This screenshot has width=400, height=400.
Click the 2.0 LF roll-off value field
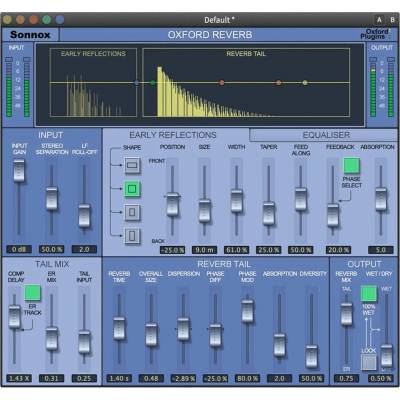pyautogui.click(x=84, y=249)
